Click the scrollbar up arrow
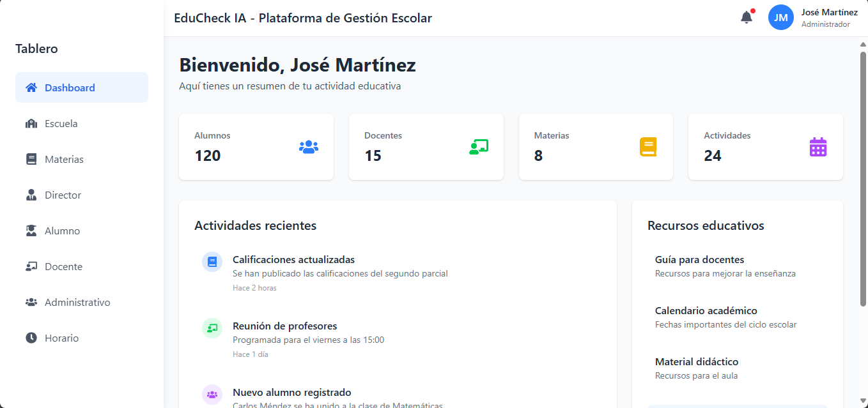This screenshot has width=868, height=408. (x=864, y=44)
